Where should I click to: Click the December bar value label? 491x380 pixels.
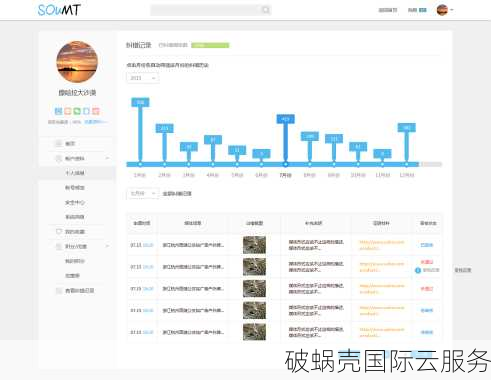tap(406, 128)
